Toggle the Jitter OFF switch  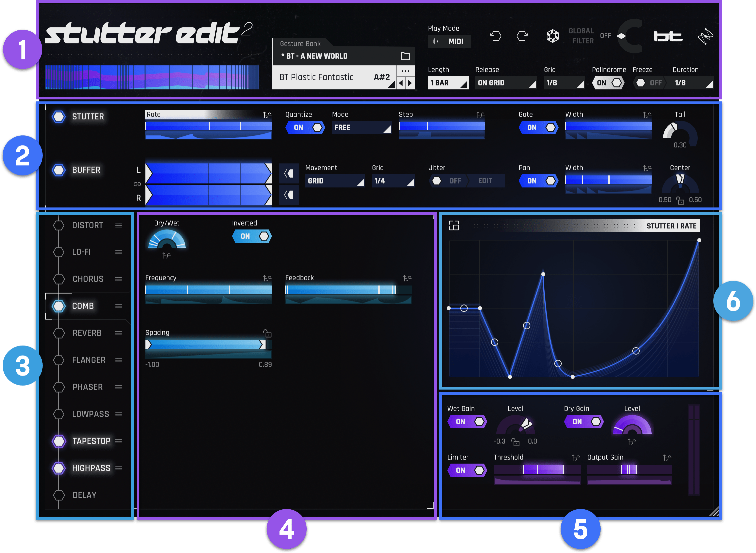[x=448, y=181]
